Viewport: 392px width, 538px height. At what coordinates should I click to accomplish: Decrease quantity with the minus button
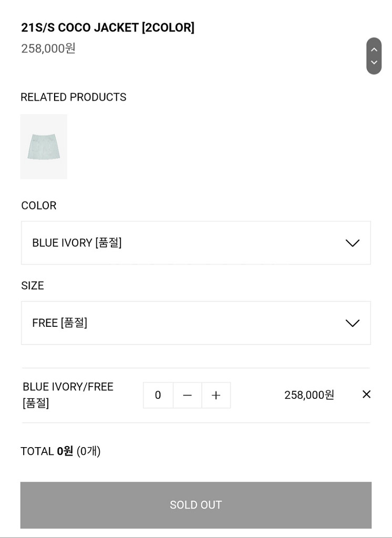click(x=187, y=395)
